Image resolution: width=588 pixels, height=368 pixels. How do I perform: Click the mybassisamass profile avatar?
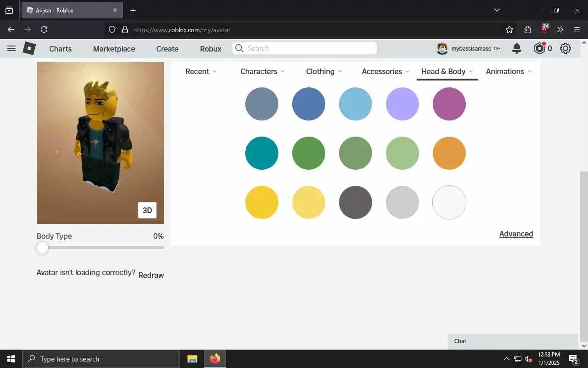(442, 48)
